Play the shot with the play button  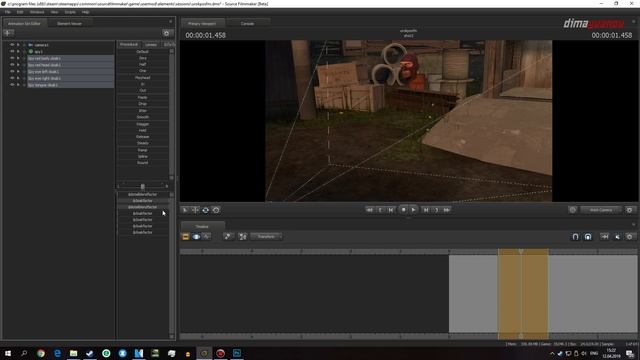(413, 209)
